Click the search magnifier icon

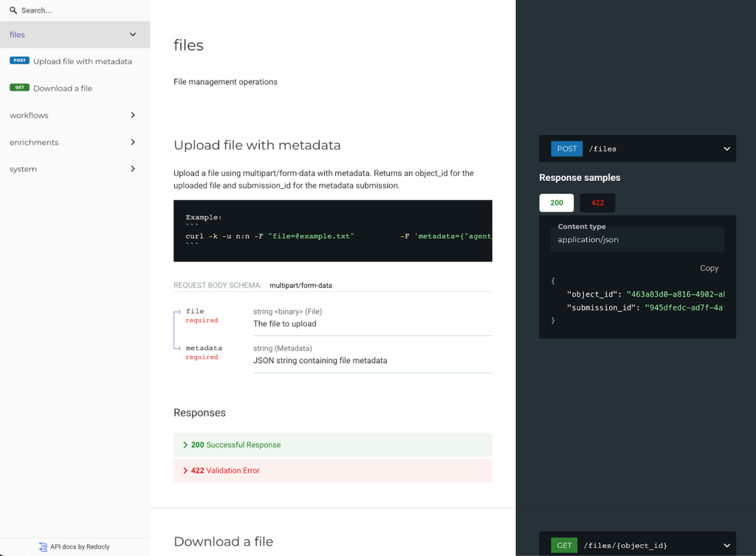(x=13, y=11)
